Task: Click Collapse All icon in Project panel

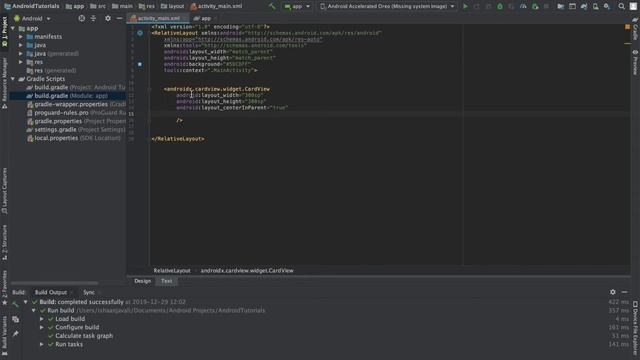Action: point(93,18)
